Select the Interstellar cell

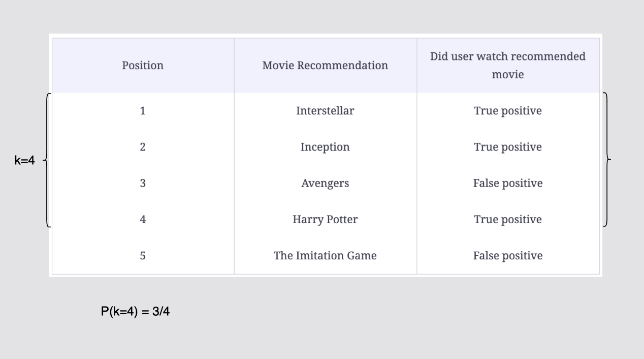coord(325,111)
